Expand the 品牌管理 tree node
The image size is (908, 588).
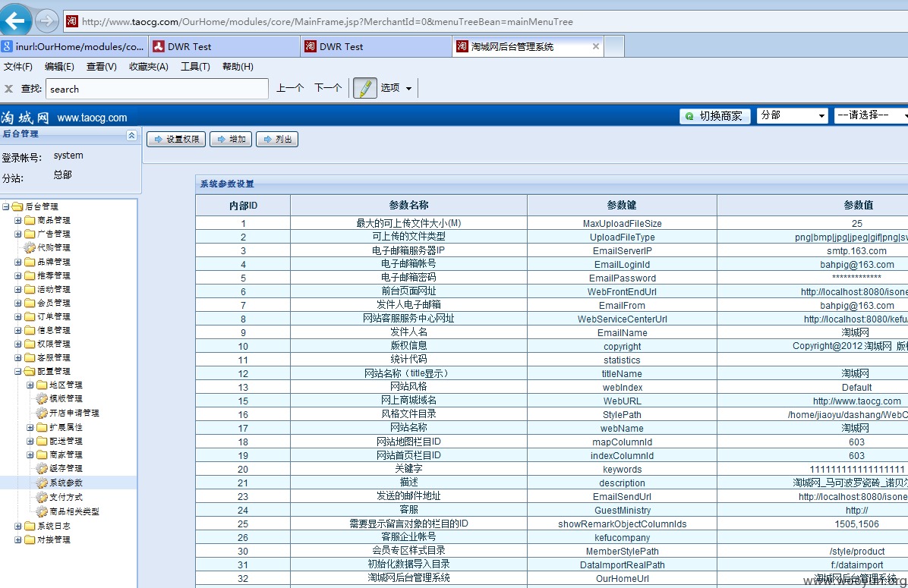tap(18, 262)
